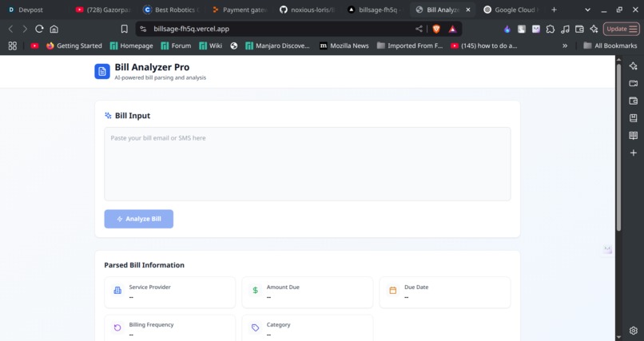Switch to the billsage-fh5q tab

pyautogui.click(x=376, y=10)
